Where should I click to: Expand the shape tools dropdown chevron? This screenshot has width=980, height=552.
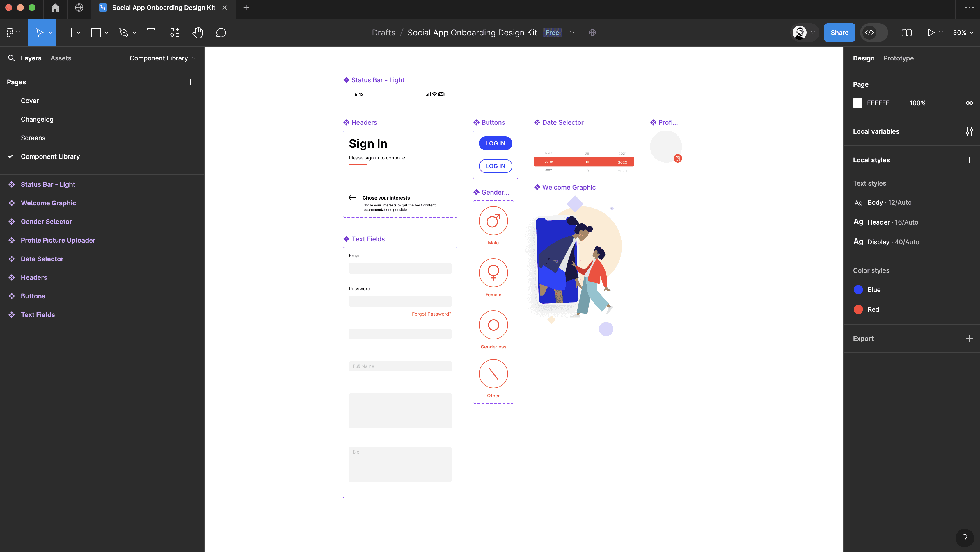click(x=106, y=33)
